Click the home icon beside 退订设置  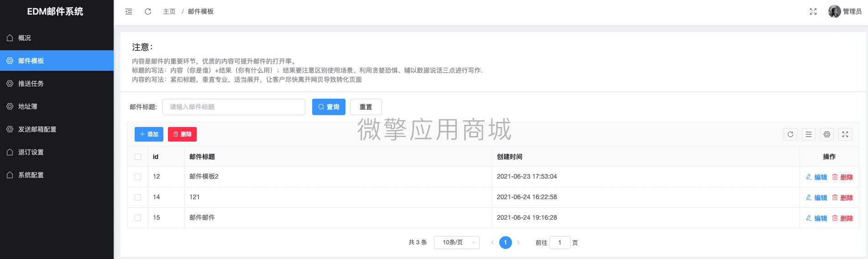click(x=10, y=152)
